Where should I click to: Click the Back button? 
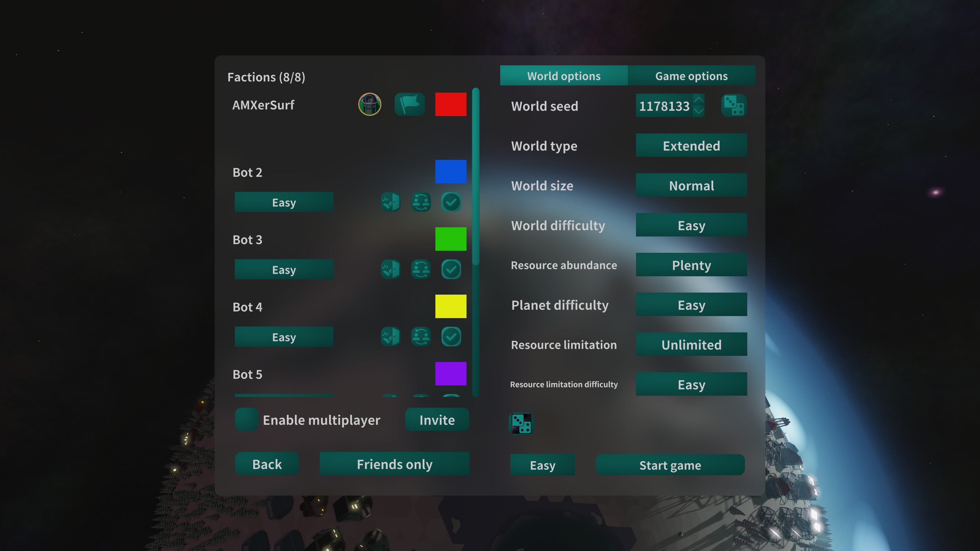pyautogui.click(x=267, y=464)
